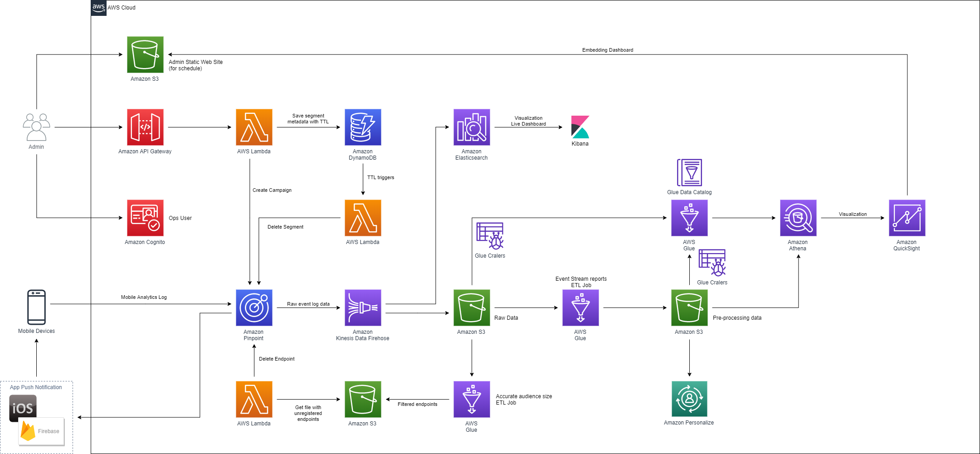Click the "Mobile Analytics Log" label

[144, 297]
